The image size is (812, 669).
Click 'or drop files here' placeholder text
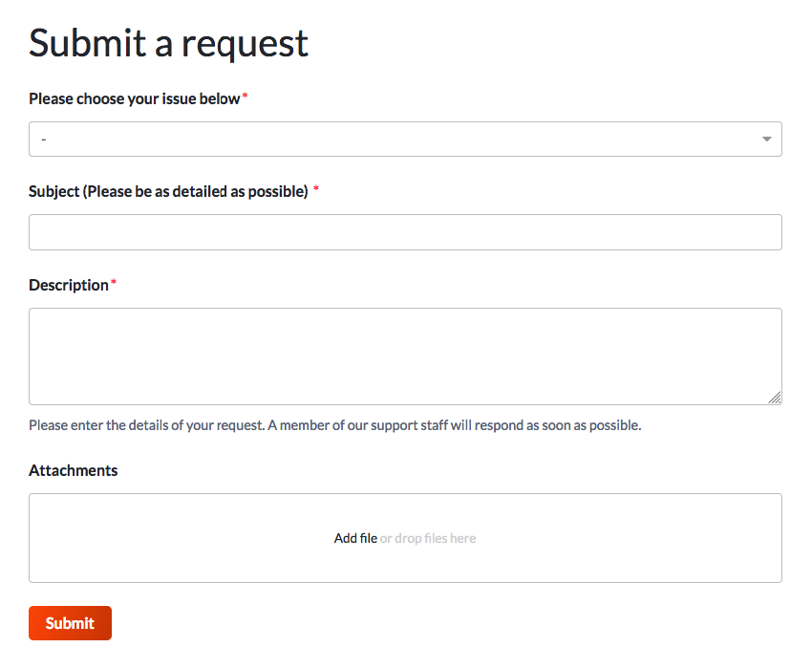pos(426,538)
